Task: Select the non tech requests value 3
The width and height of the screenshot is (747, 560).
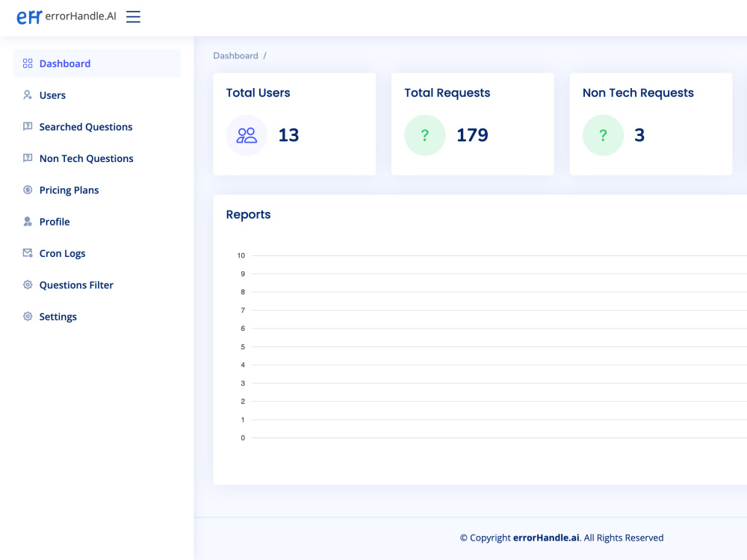Action: (x=639, y=135)
